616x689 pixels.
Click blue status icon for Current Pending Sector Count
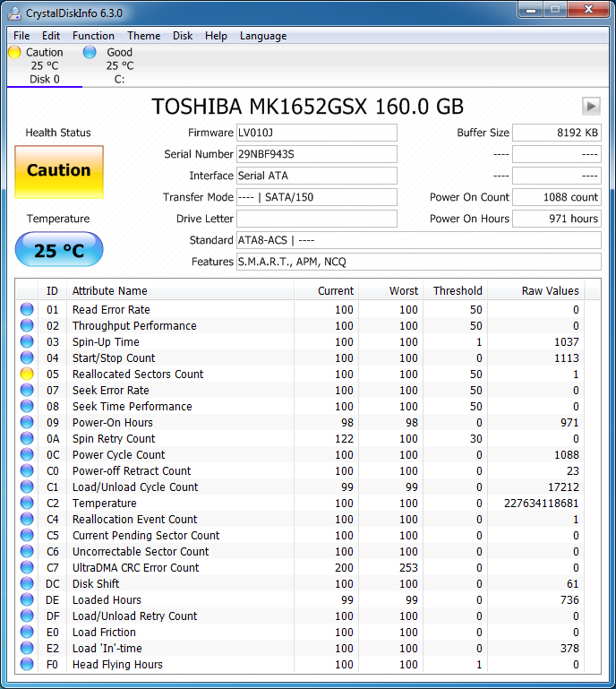[x=27, y=535]
